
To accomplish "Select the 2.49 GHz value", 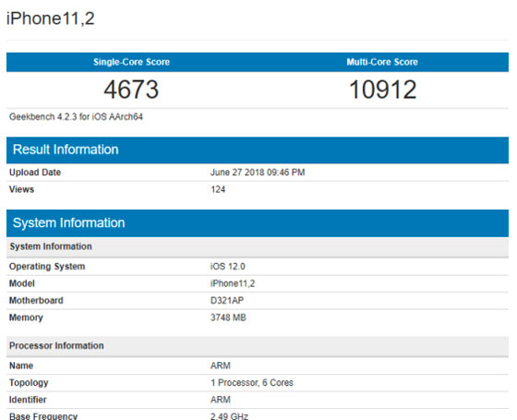I will tap(229, 416).
